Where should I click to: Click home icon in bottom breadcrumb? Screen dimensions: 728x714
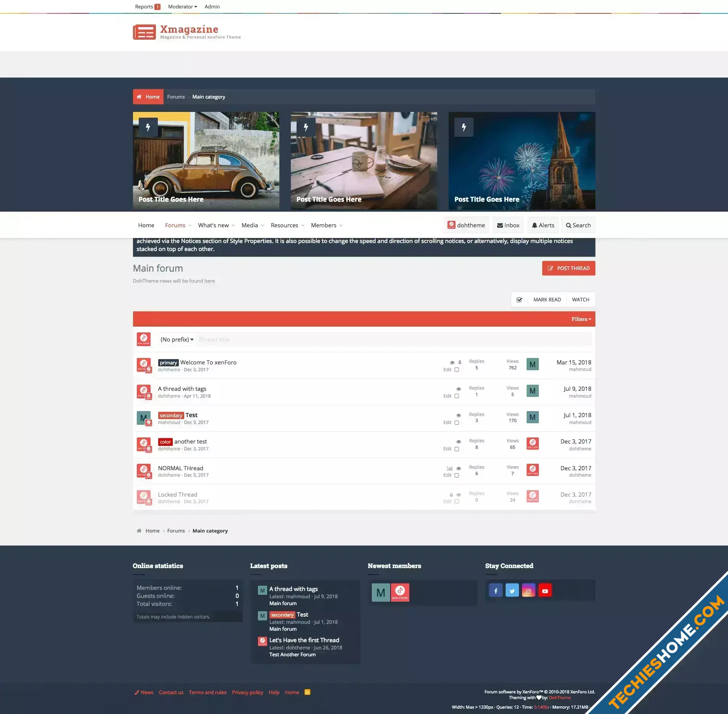139,531
